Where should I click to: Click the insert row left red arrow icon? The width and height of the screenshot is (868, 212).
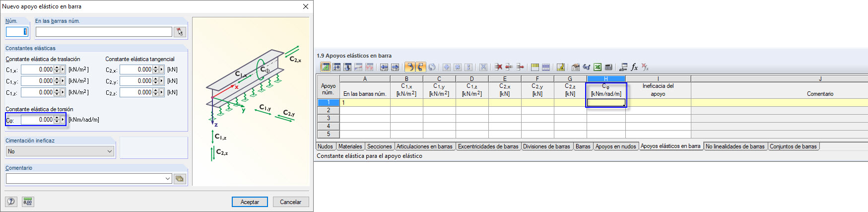point(509,67)
